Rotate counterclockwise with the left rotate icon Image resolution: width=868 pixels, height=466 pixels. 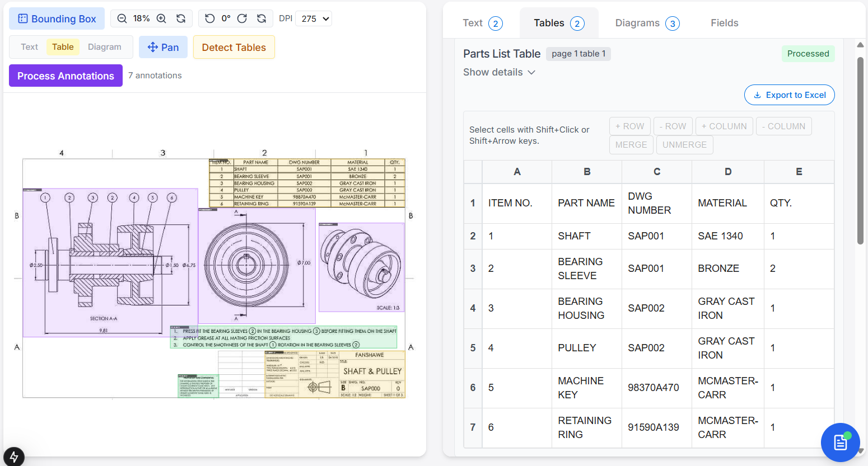coord(209,18)
